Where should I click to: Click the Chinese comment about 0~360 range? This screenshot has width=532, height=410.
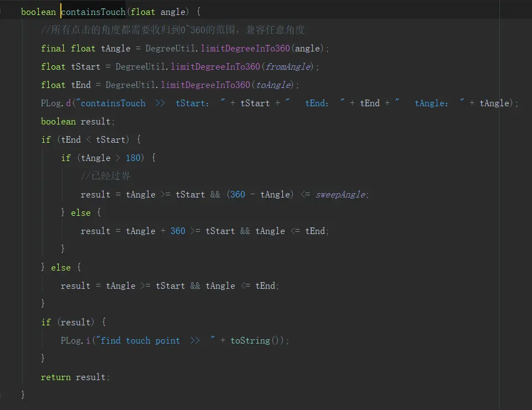[x=173, y=30]
